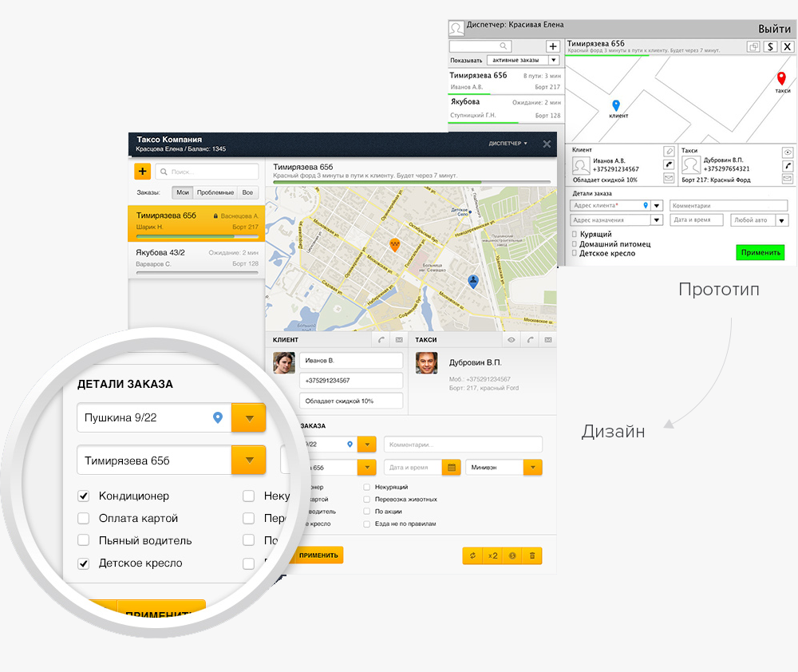Uncheck the Кондиционер checkbox
The height and width of the screenshot is (672, 798).
[84, 496]
